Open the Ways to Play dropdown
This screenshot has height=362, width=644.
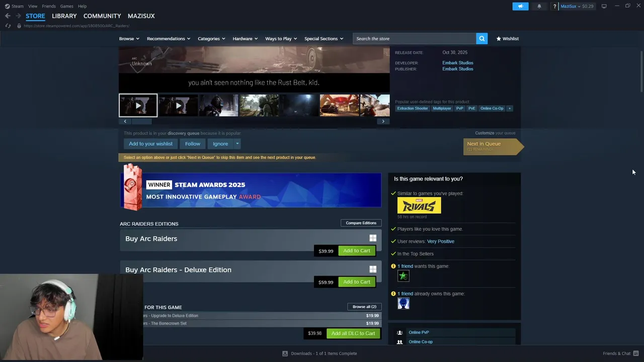coord(281,39)
